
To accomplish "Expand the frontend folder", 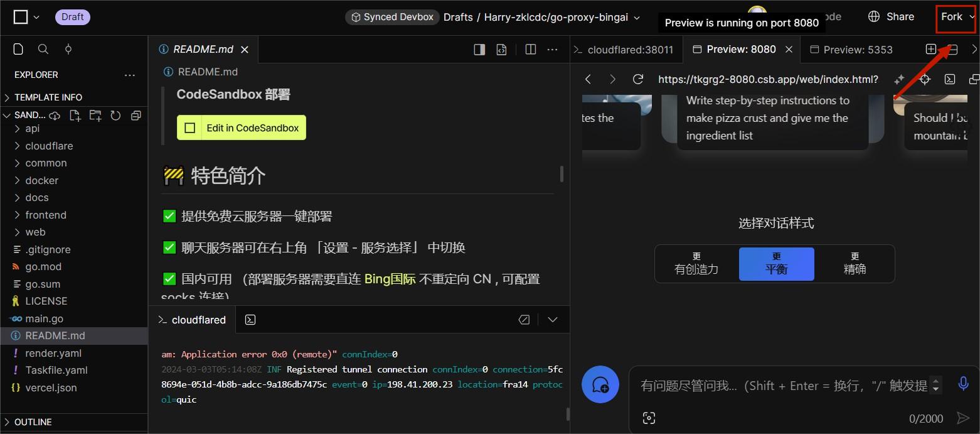I will (x=74, y=215).
